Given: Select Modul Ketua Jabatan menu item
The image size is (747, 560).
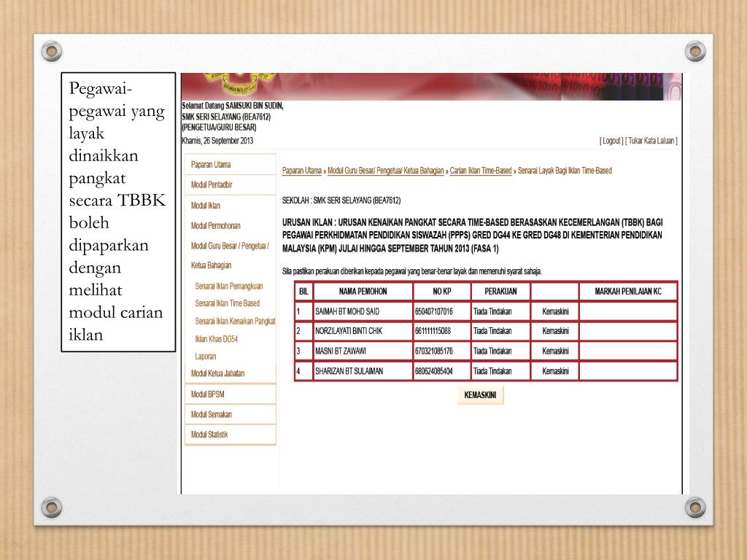Looking at the screenshot, I should point(217,373).
